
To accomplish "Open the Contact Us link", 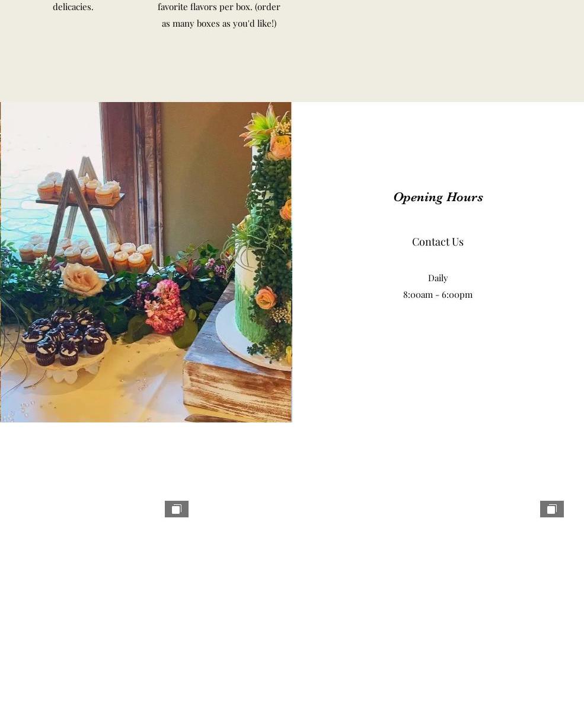I will pos(438,241).
